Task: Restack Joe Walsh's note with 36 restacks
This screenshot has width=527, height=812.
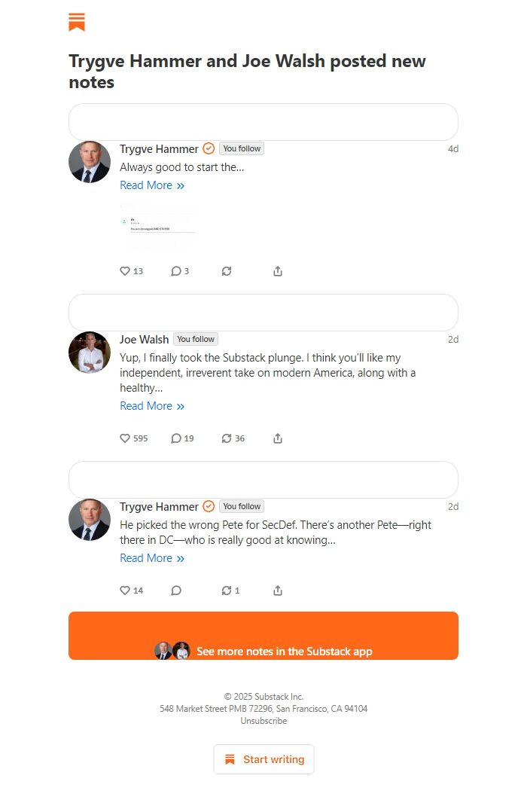Action: point(233,438)
